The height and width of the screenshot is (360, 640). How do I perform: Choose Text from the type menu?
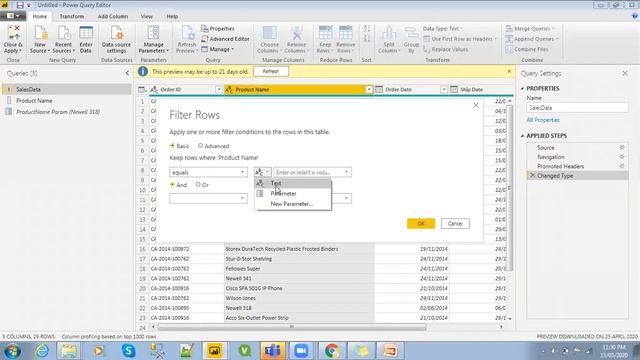pyautogui.click(x=293, y=183)
